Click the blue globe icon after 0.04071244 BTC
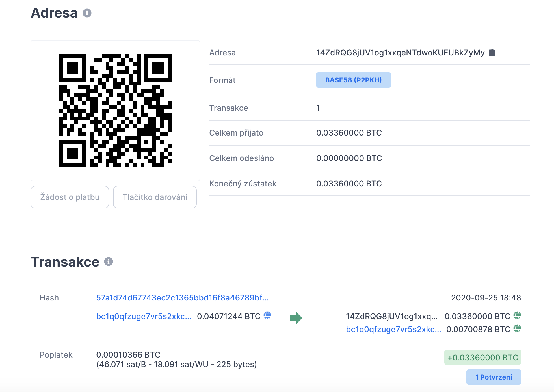Image resolution: width=554 pixels, height=392 pixels. (267, 315)
